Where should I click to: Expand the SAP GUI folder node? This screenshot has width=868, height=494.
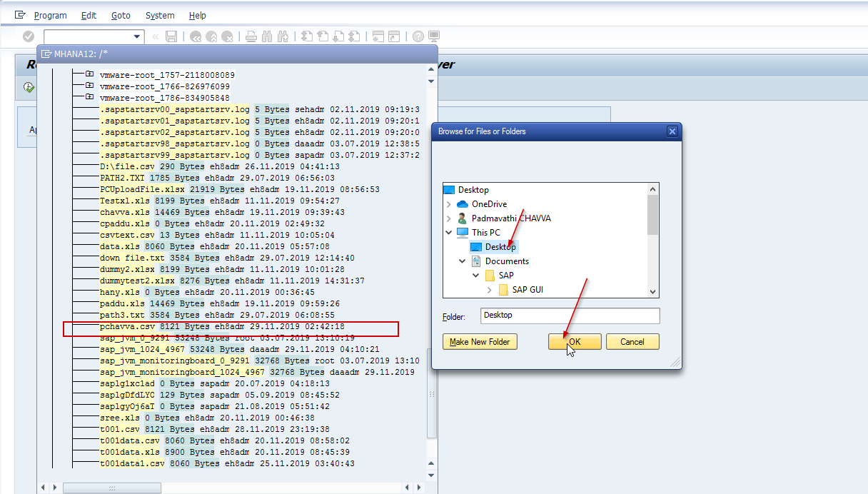click(488, 289)
